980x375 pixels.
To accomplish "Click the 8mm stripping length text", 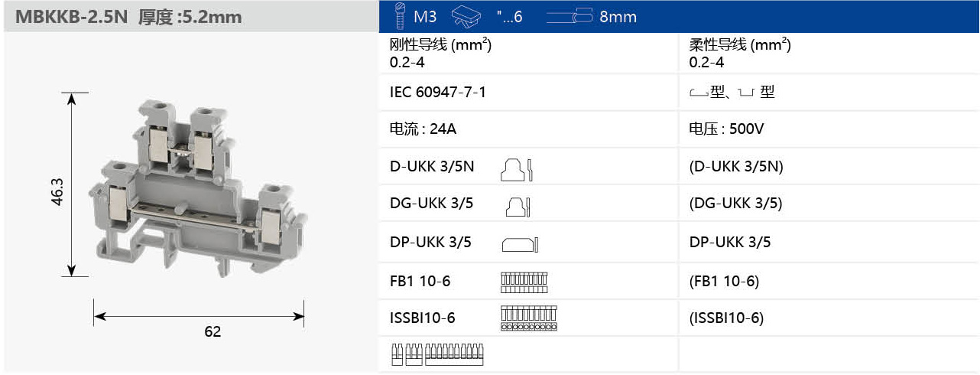I will point(618,17).
